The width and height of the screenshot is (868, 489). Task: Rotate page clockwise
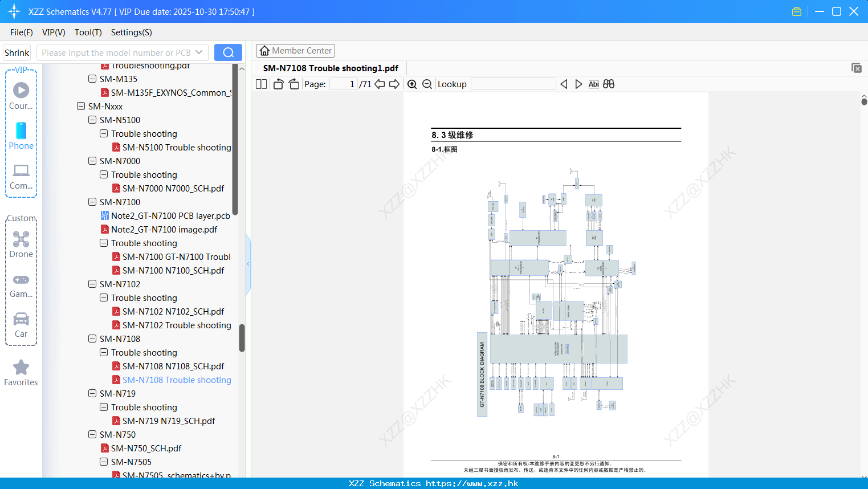pos(294,84)
